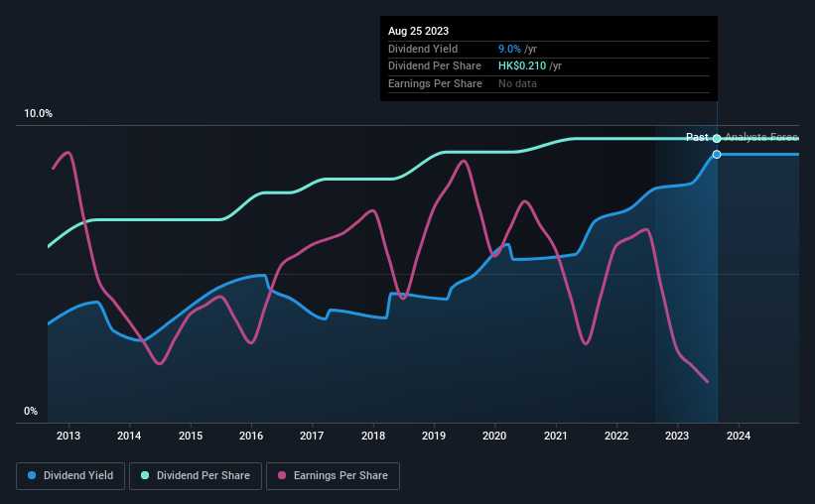This screenshot has height=504, width=815.
Task: Click the 10.0% y-axis label
Action: 39,114
